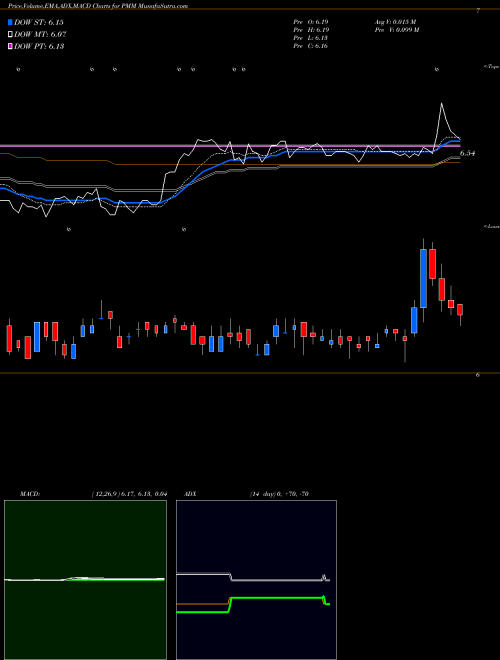The image size is (500, 660).
Task: Click the ADX parameters '(14 day) 6, +70, -70'
Action: pyautogui.click(x=279, y=494)
